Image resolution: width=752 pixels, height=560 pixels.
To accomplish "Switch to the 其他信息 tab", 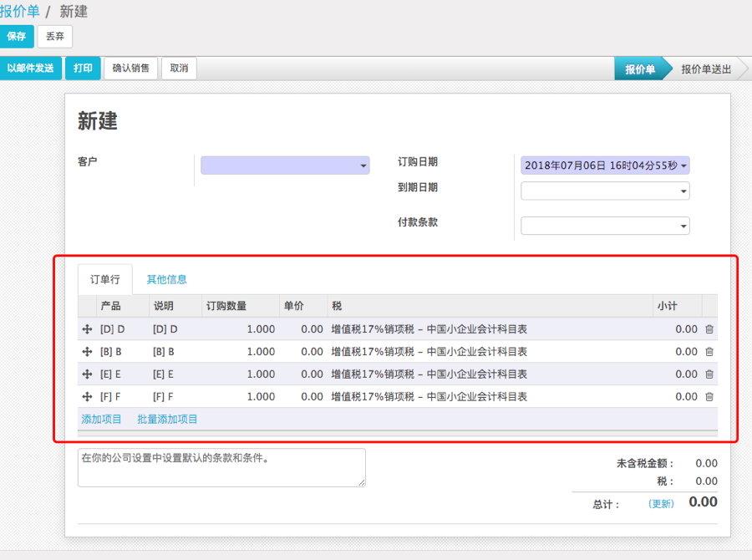I will click(x=166, y=279).
